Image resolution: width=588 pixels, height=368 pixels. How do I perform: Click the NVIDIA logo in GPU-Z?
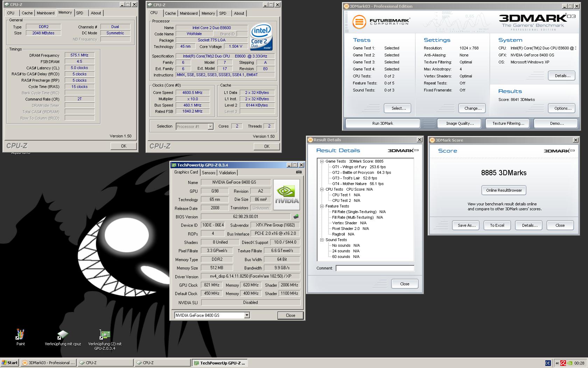coord(287,195)
